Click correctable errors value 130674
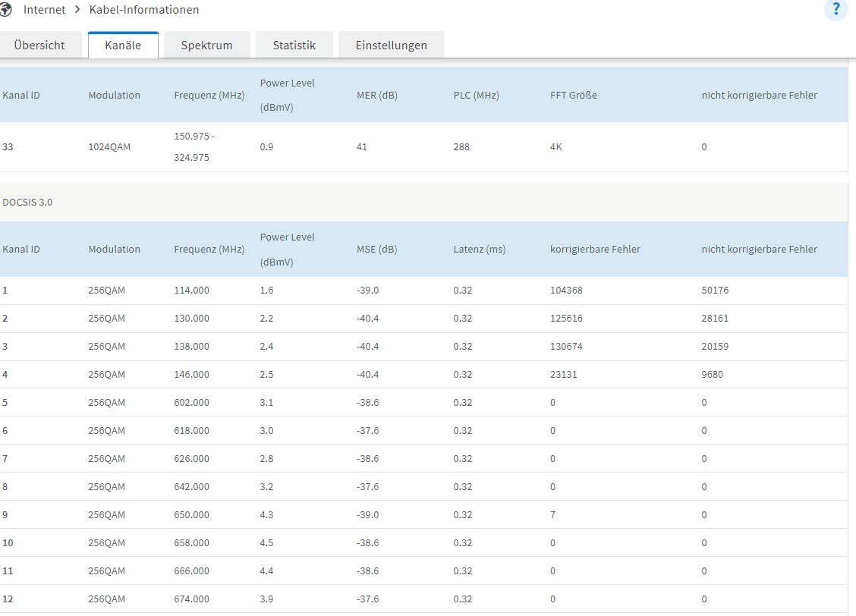This screenshot has width=856, height=616. pyautogui.click(x=566, y=347)
